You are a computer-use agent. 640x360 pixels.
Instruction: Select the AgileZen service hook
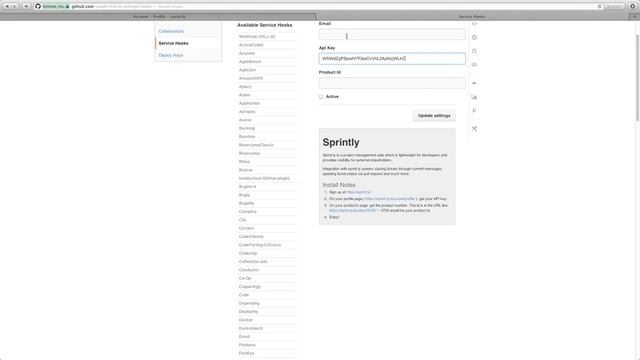pyautogui.click(x=247, y=70)
